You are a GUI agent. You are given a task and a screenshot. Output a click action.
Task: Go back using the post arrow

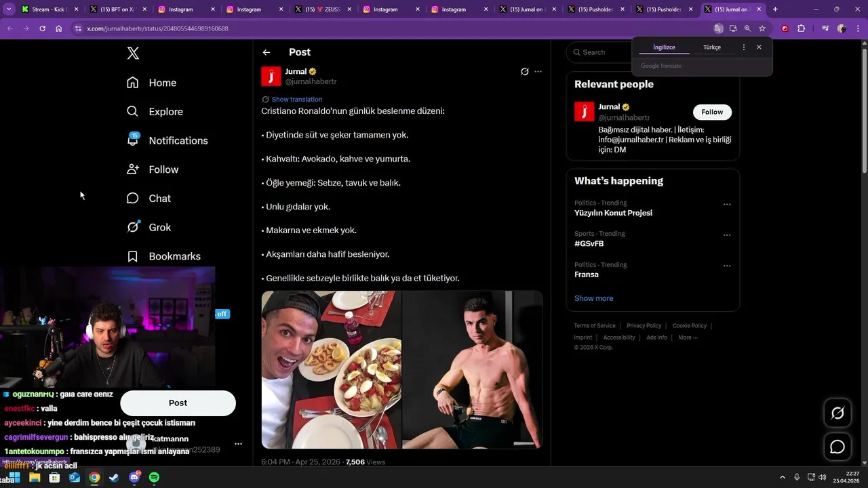click(267, 52)
